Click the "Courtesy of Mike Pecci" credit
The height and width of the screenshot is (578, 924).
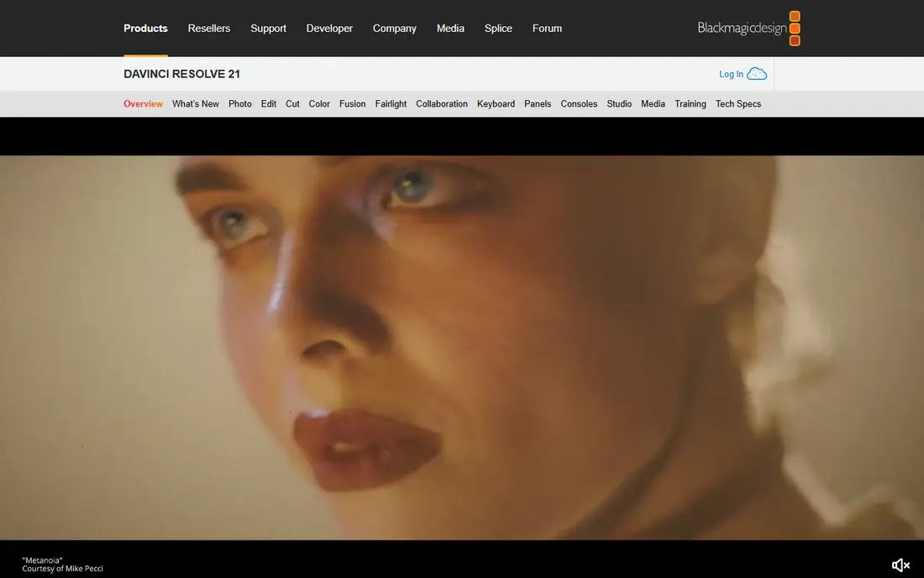tap(62, 569)
